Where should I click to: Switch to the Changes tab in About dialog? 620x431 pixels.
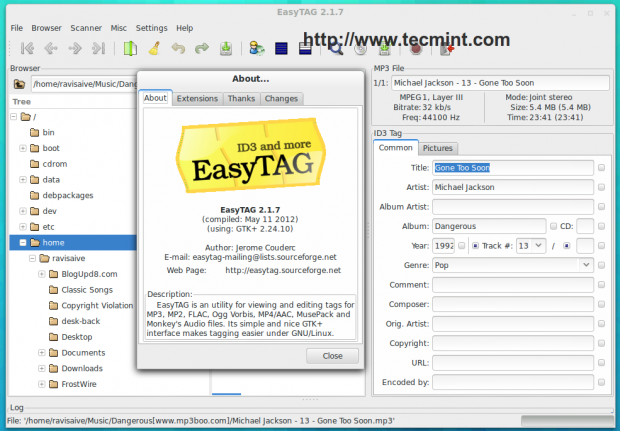[281, 98]
